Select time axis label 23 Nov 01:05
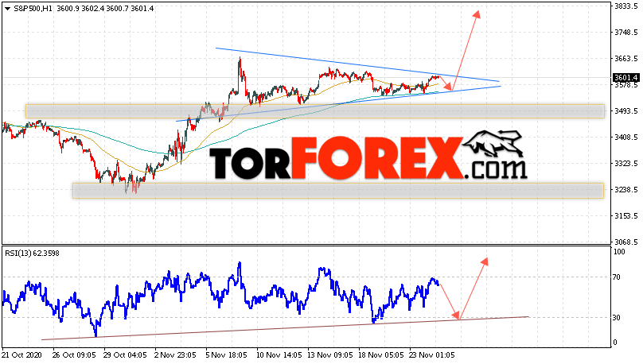The image size is (643, 364). click(x=432, y=355)
